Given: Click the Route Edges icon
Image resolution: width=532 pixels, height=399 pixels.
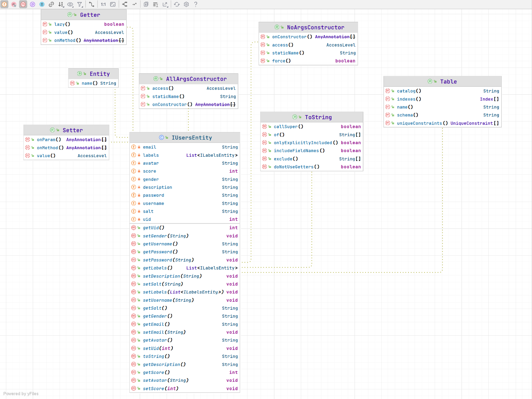Looking at the screenshot, I should pyautogui.click(x=134, y=4).
